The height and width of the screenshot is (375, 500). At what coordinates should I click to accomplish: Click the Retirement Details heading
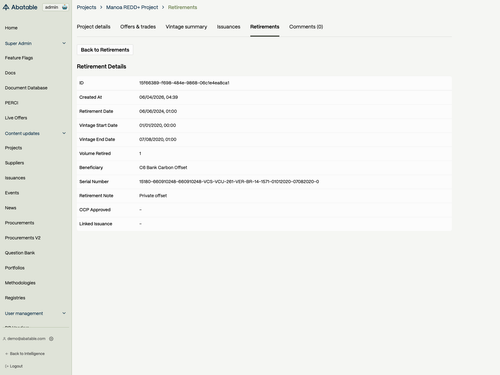(101, 67)
